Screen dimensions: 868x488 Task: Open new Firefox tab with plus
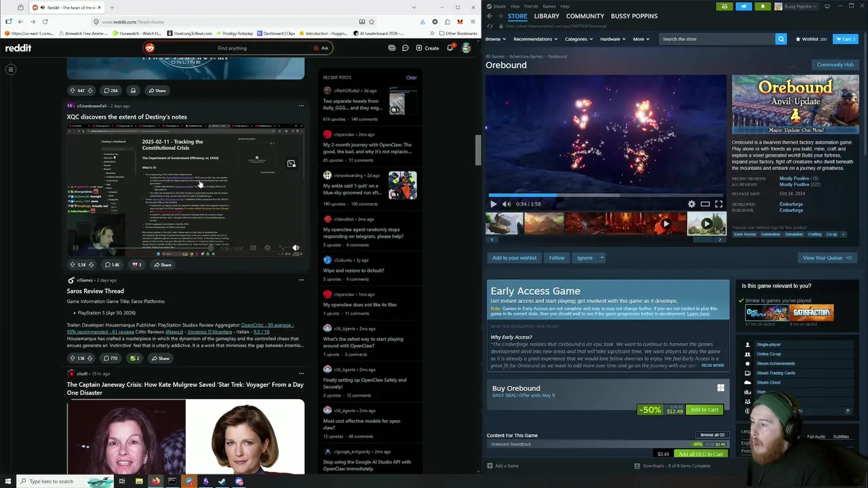[x=111, y=7]
